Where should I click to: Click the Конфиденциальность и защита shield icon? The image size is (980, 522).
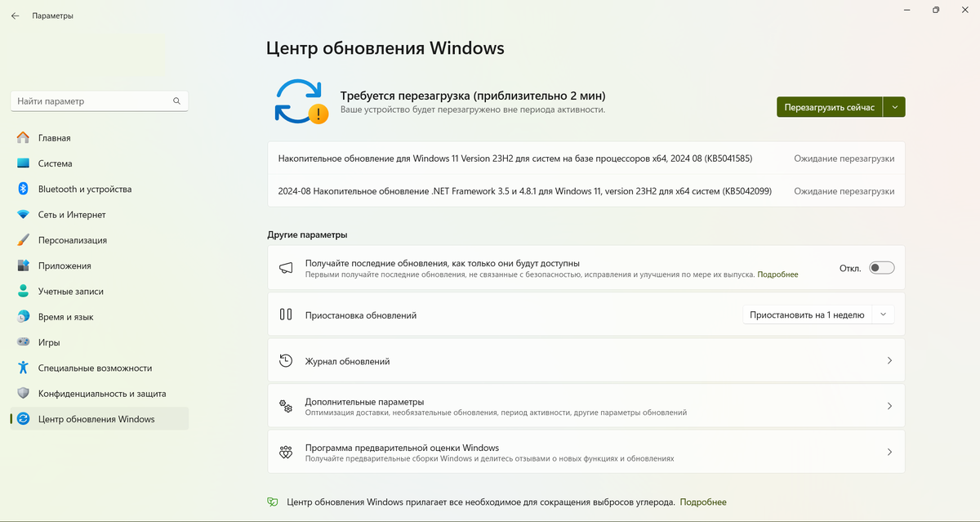click(23, 393)
